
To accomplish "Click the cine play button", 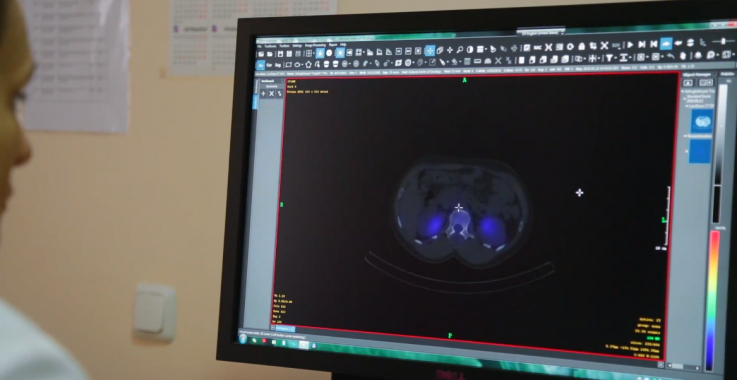I will coord(630,45).
